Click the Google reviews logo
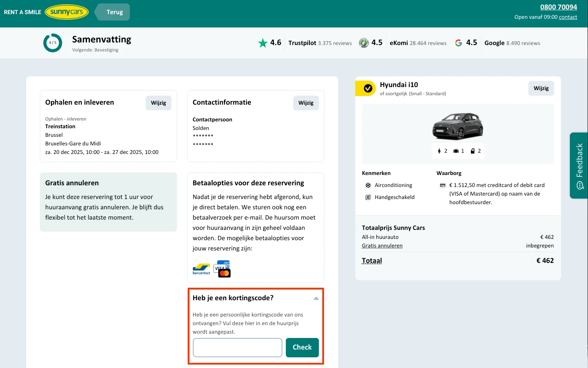The width and height of the screenshot is (588, 368). pos(458,42)
